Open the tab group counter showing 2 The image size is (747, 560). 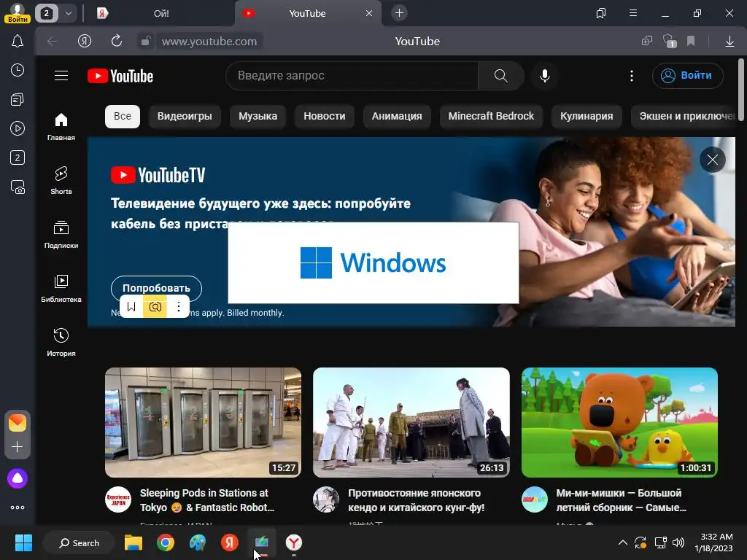[x=46, y=13]
